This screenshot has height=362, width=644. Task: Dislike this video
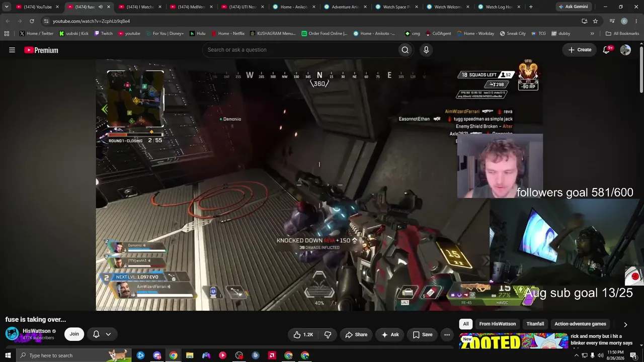click(328, 334)
